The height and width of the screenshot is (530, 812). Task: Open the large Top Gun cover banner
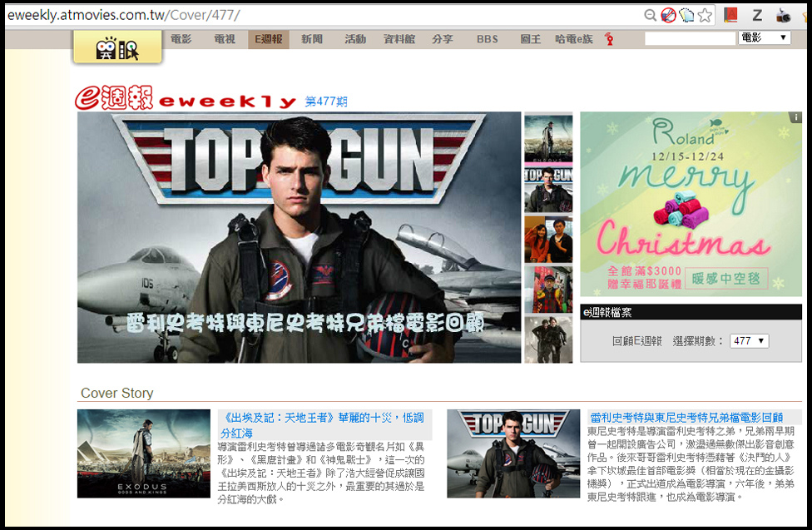coord(299,237)
